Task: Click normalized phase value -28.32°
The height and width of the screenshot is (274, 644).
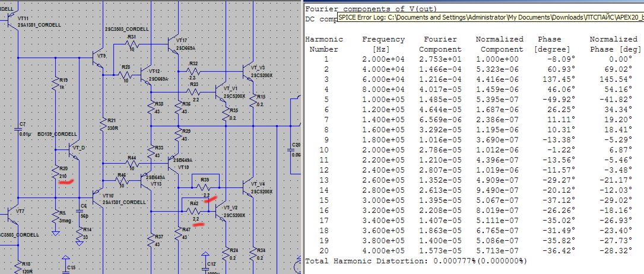Action: point(616,251)
